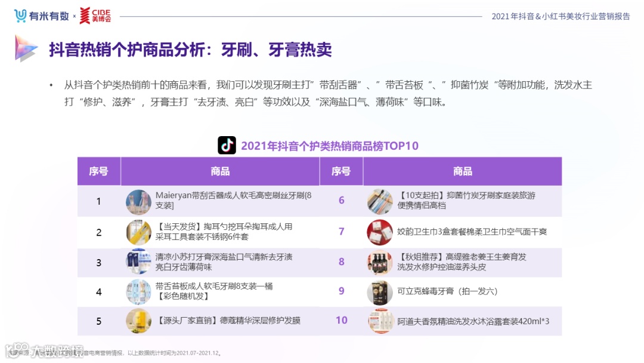Click product text 清凉小苏打牙膏深海盐口气清新去牙渍
The height and width of the screenshot is (363, 644).
(224, 262)
